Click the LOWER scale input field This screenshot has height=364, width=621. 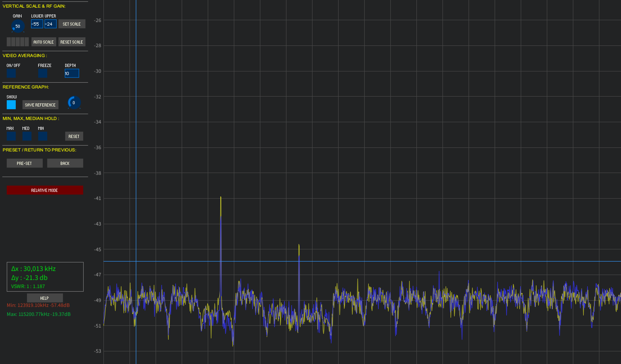coord(37,24)
